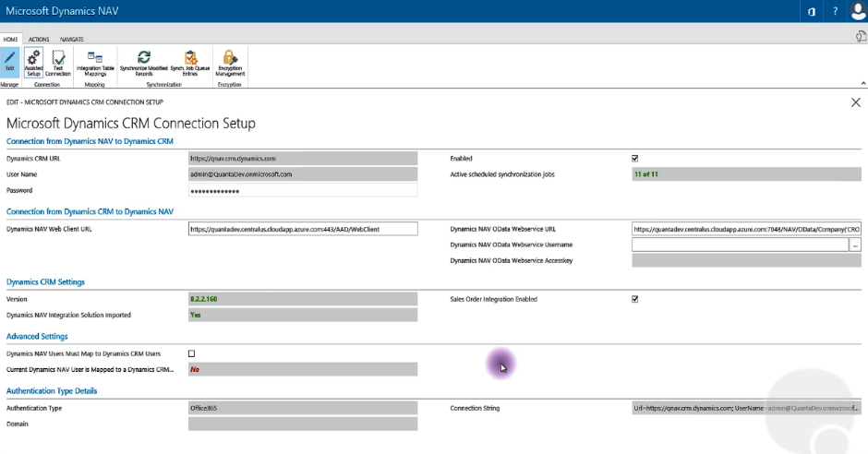Click the Password field
Viewport: 868px width, 454px height.
tap(303, 191)
